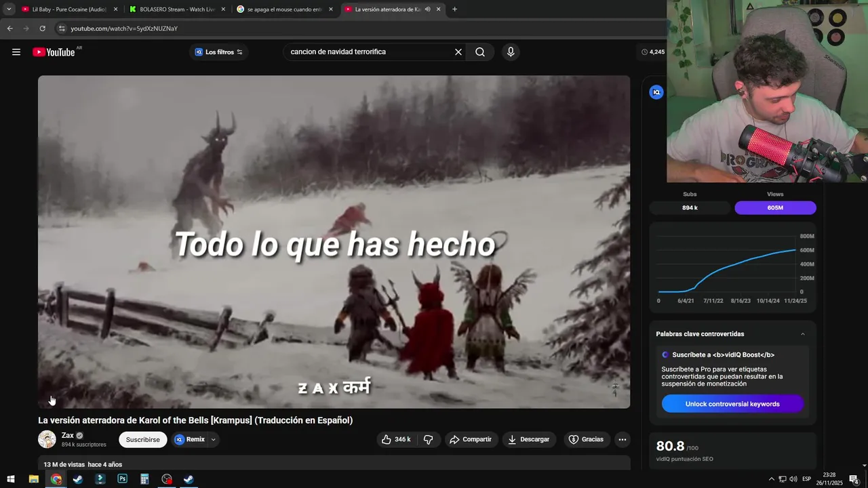868x488 pixels.
Task: Open Photoshop from the taskbar
Action: 122,479
